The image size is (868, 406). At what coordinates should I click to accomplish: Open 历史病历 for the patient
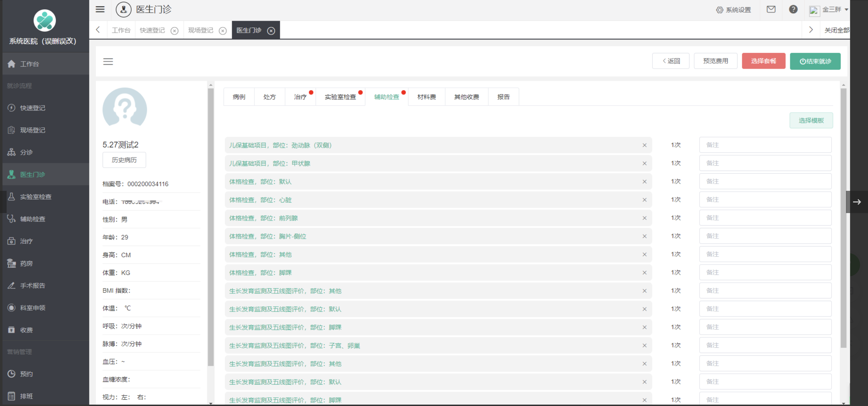[124, 160]
